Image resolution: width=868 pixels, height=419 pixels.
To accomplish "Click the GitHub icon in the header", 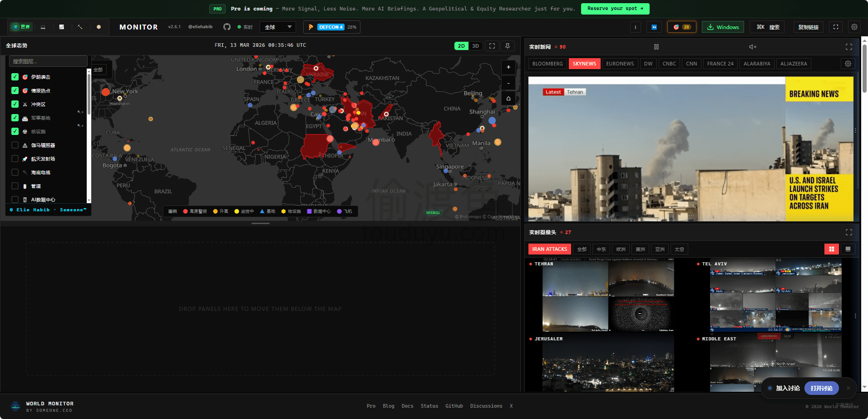I will [227, 27].
